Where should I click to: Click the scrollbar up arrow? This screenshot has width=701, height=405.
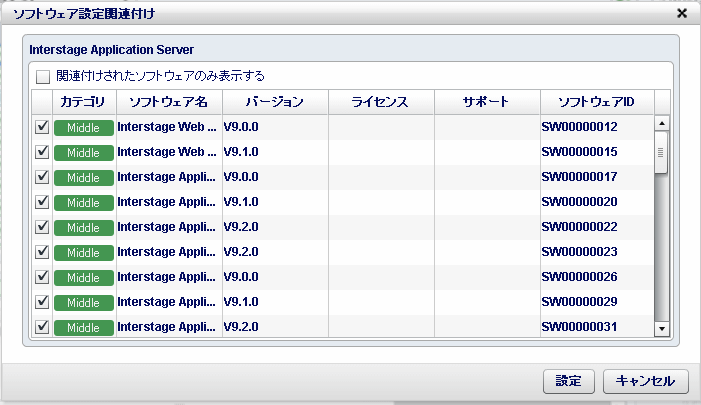pyautogui.click(x=662, y=123)
